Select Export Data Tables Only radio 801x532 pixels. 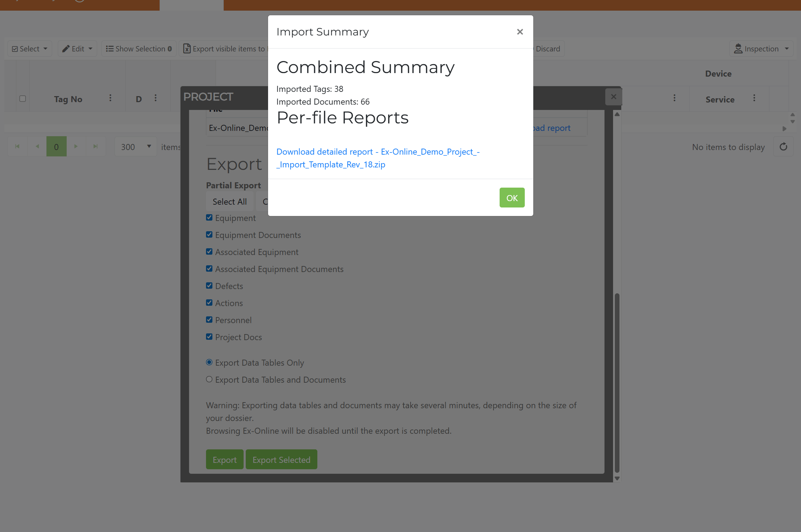209,362
